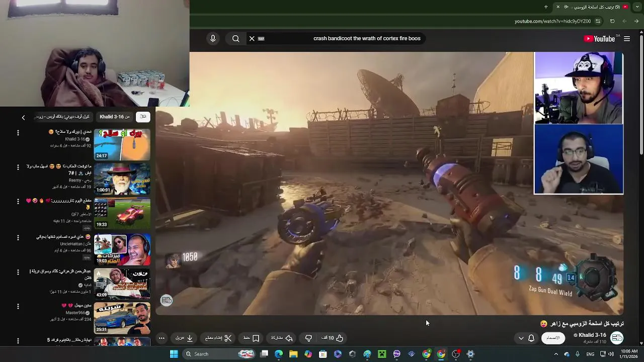The height and width of the screenshot is (362, 644).
Task: Expand the browser tab search dropdown
Action: pos(636,7)
